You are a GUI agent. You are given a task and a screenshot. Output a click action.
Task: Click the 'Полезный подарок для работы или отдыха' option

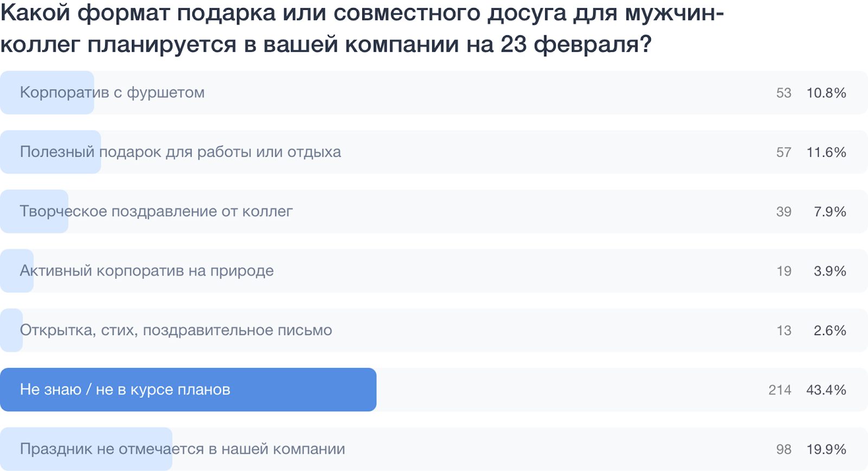217,152
